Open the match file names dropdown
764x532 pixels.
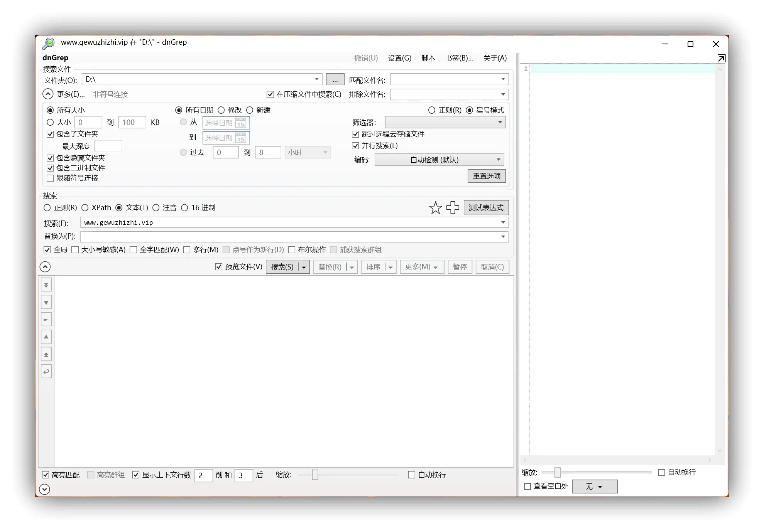(503, 79)
